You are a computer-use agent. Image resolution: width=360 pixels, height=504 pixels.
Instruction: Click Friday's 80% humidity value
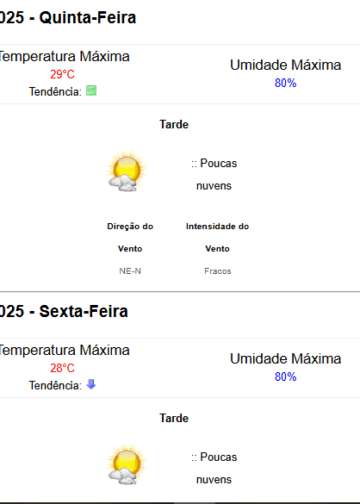point(285,376)
